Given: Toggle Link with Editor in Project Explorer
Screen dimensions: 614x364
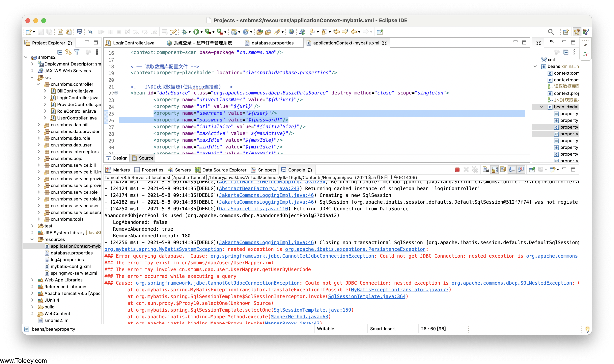Looking at the screenshot, I should 68,52.
